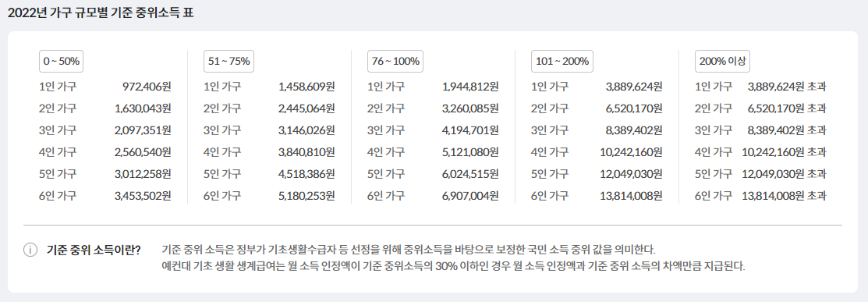Click the value 12,049,030원 초과

785,174
